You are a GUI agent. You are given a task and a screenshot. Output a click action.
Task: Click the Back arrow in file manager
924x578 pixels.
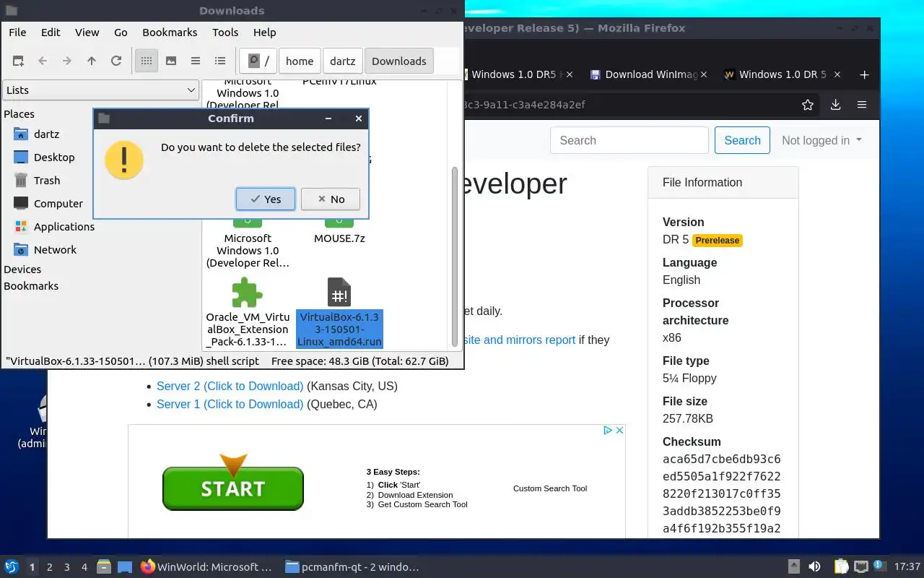coord(43,61)
